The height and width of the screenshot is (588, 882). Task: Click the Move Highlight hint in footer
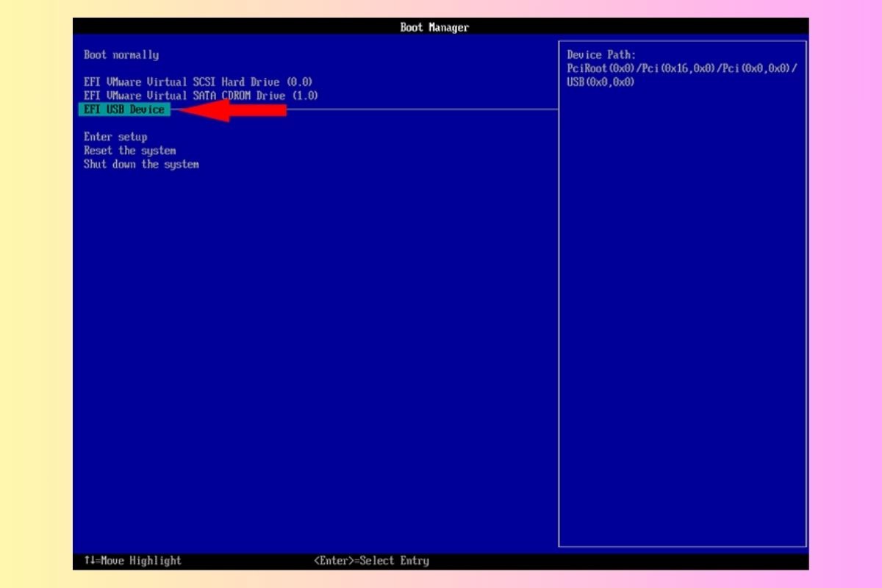(x=132, y=561)
